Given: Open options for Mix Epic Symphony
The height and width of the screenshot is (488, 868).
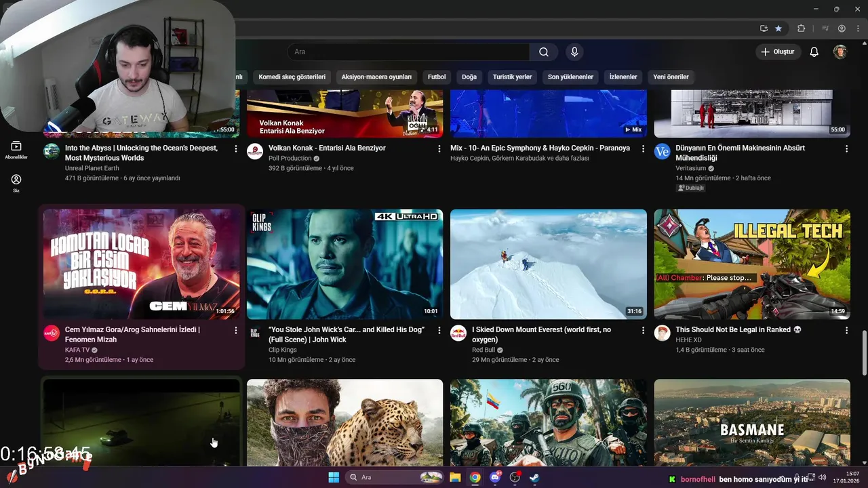Looking at the screenshot, I should 643,148.
